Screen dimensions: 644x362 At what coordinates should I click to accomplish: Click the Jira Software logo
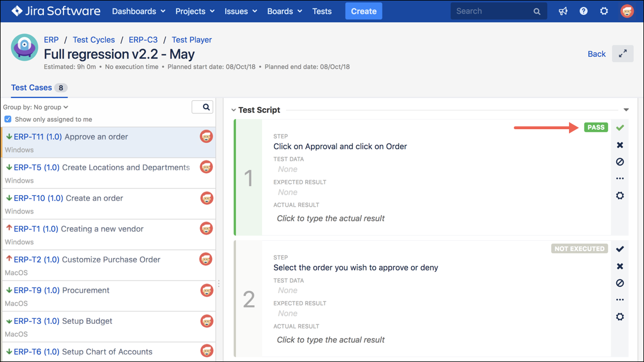tap(56, 11)
